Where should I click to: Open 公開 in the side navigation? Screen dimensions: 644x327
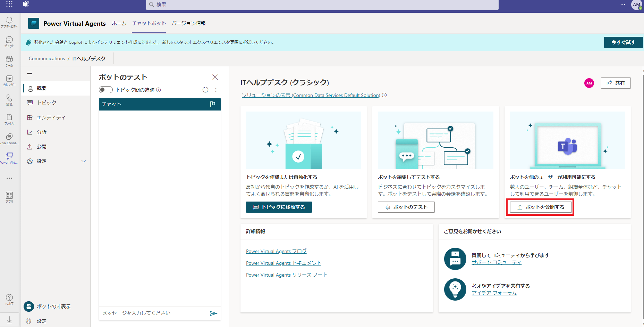point(57,147)
